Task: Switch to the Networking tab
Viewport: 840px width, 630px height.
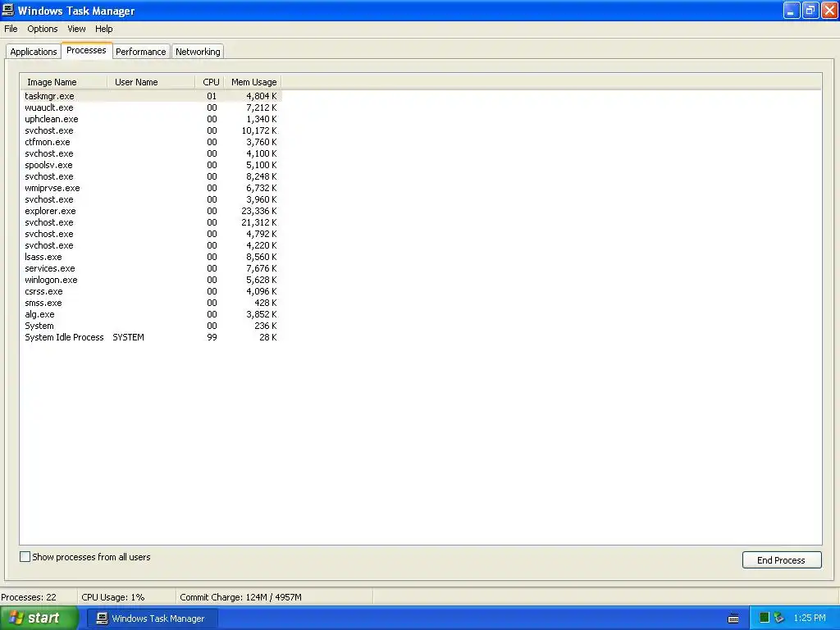Action: click(x=198, y=52)
